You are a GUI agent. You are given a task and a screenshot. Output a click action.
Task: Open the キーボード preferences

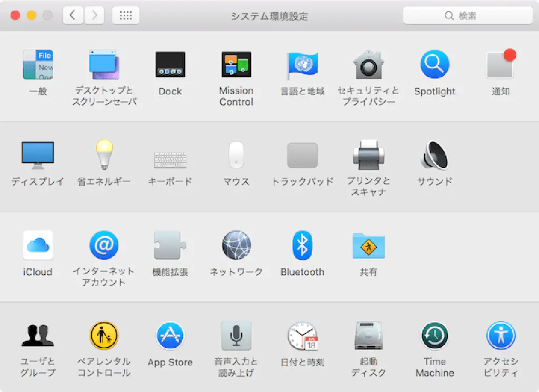(170, 159)
